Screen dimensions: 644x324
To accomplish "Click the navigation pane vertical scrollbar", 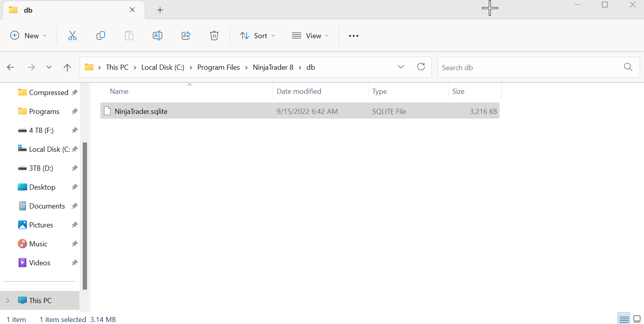I will pos(85,216).
